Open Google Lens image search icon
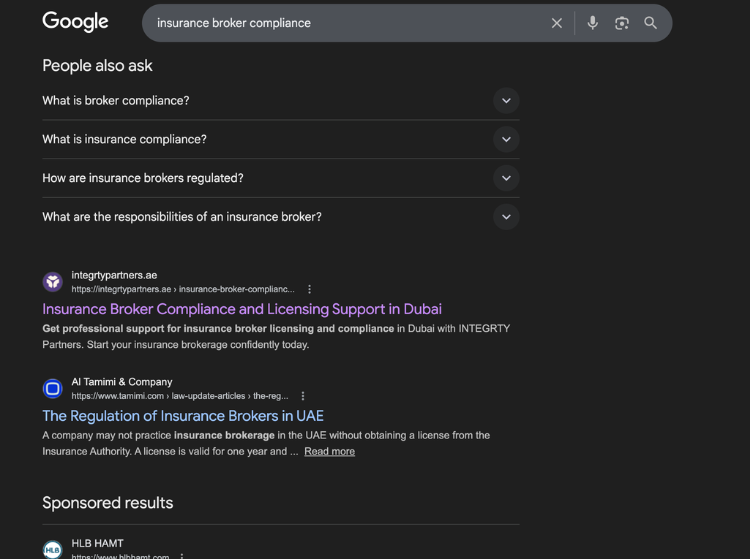 tap(621, 23)
